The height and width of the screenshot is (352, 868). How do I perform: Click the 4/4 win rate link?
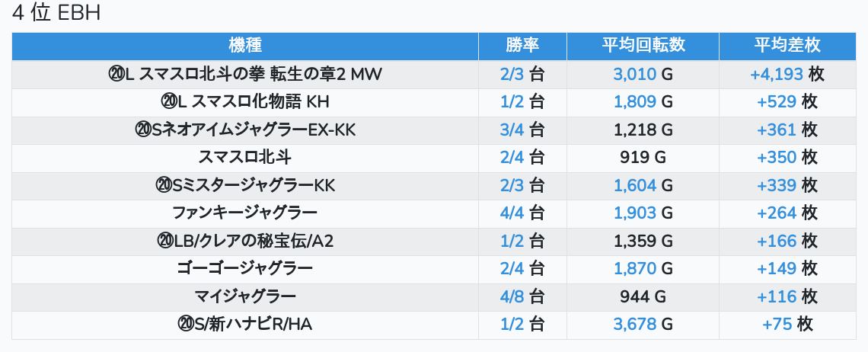[x=512, y=213]
